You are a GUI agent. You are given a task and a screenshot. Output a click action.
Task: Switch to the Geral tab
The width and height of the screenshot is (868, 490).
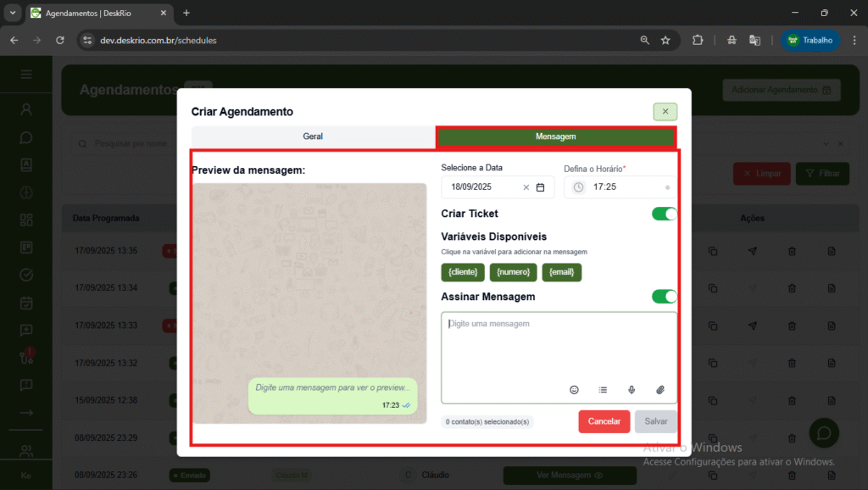click(313, 136)
